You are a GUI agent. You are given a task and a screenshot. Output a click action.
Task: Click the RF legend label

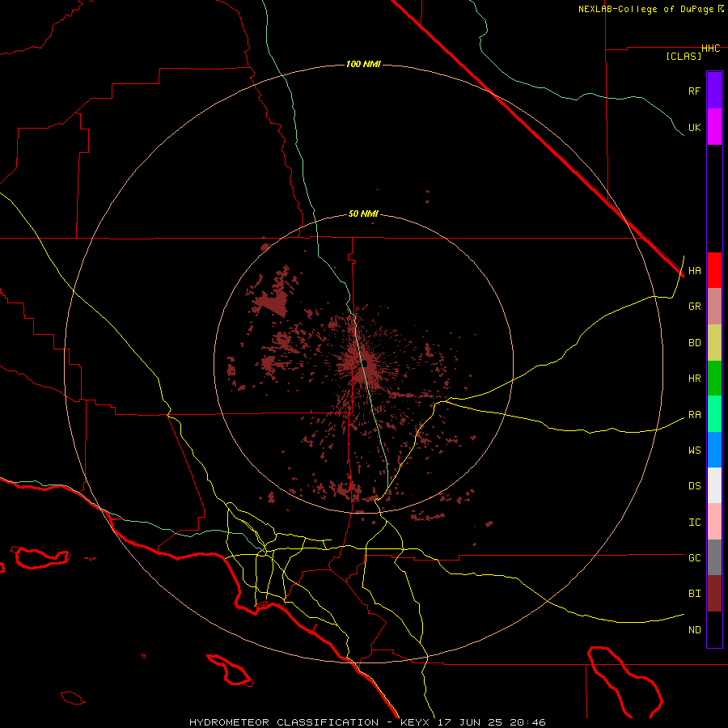click(694, 91)
